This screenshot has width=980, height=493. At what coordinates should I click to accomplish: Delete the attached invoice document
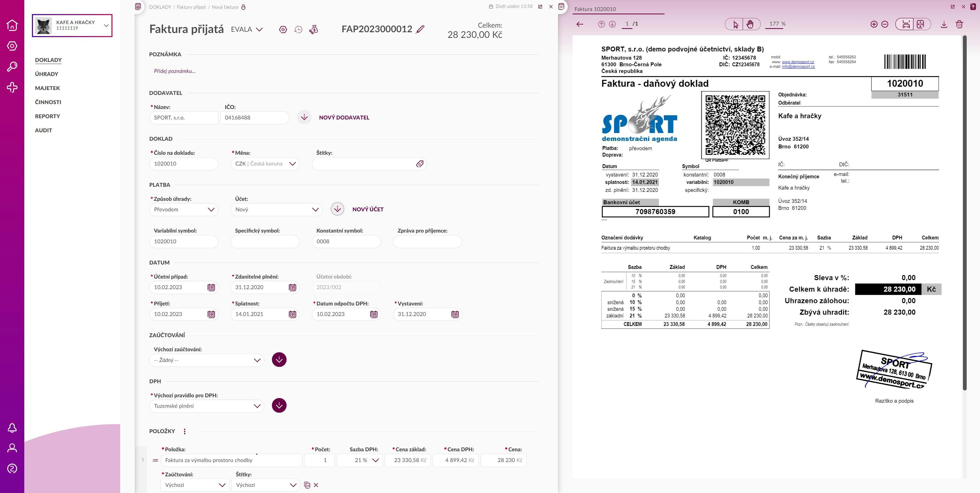pos(959,24)
